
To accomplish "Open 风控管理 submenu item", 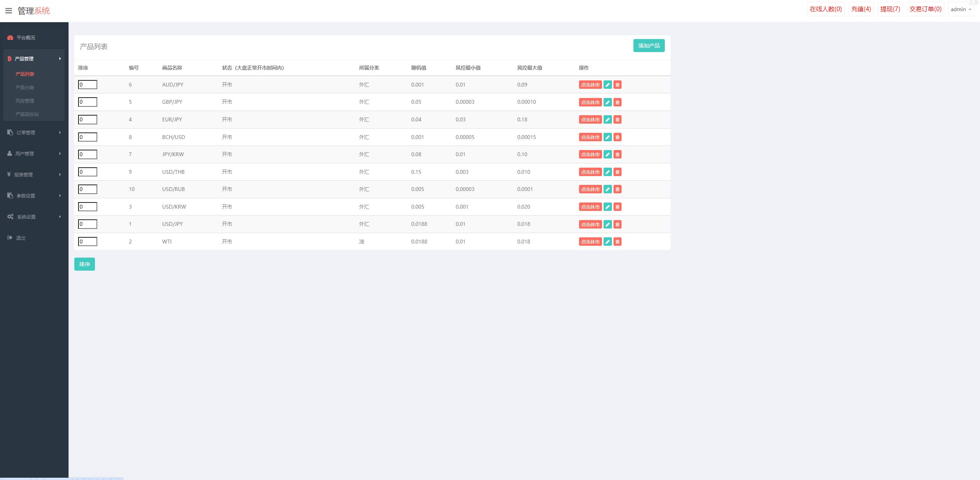I will click(25, 101).
